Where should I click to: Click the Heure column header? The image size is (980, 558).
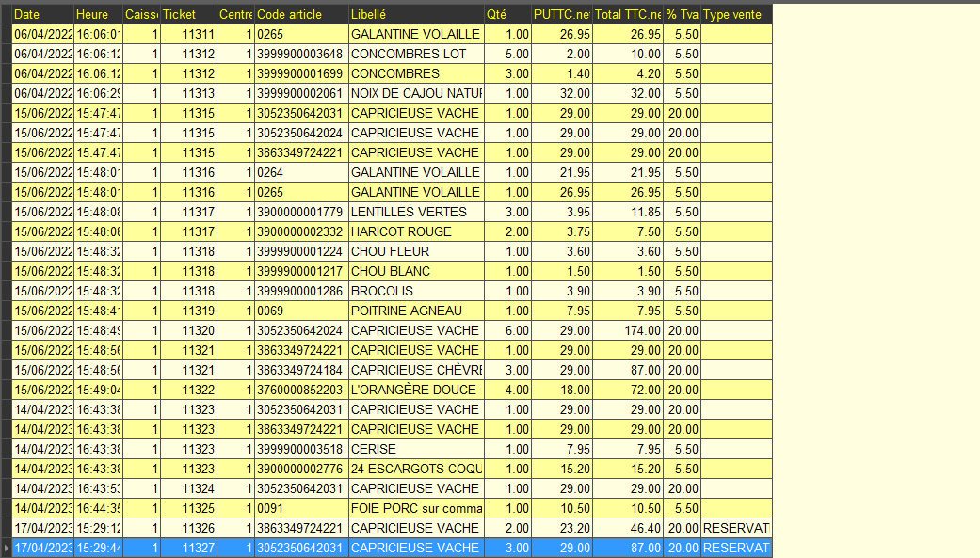point(98,14)
